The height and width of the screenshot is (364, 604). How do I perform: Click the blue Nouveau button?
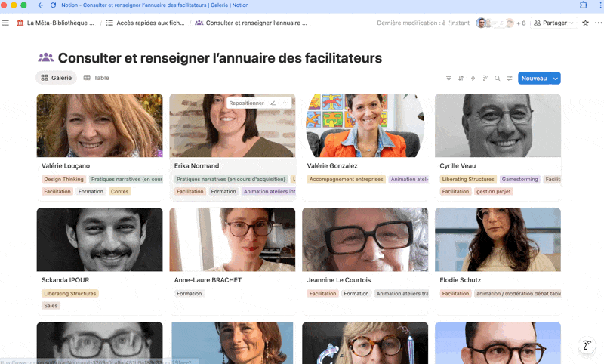533,79
